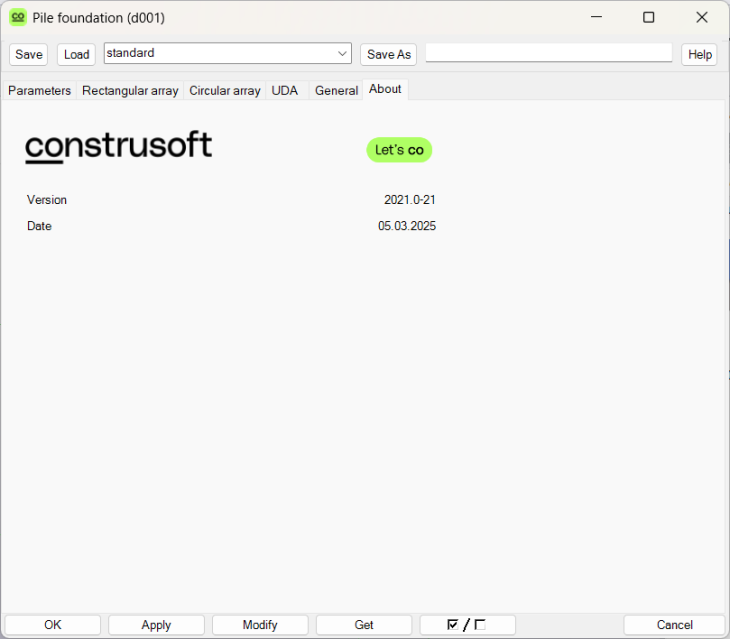Maximize the Pile foundation window
Viewport: 730px width, 639px height.
(649, 17)
